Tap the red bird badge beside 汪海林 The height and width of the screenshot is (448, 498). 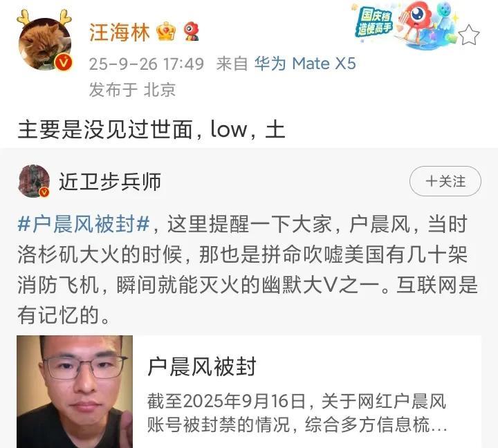(191, 31)
